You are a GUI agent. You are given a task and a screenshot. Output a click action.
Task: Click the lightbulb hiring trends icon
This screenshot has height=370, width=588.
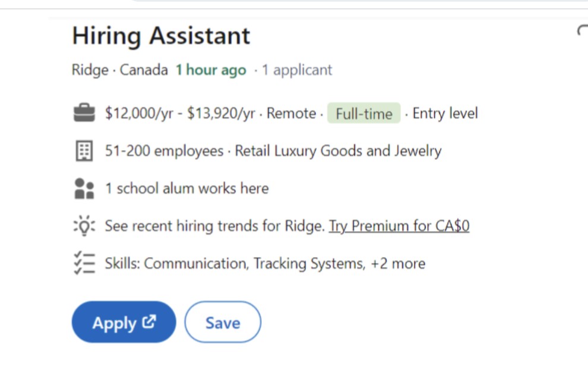point(84,226)
